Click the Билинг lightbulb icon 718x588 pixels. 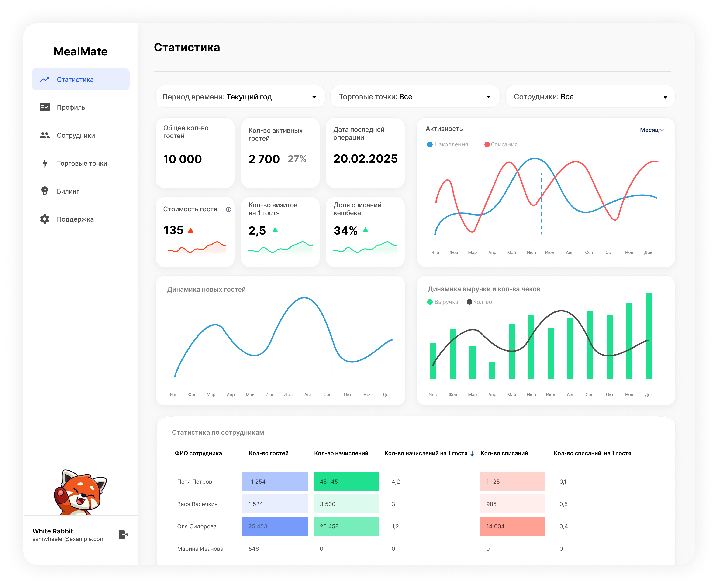pos(45,191)
